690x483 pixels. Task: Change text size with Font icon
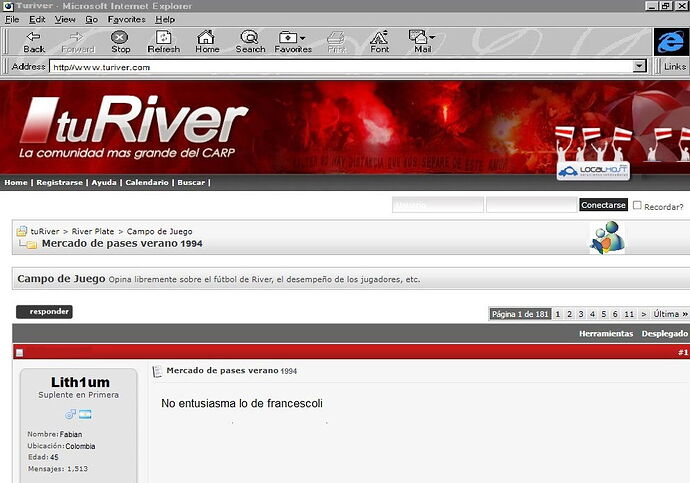coord(379,42)
